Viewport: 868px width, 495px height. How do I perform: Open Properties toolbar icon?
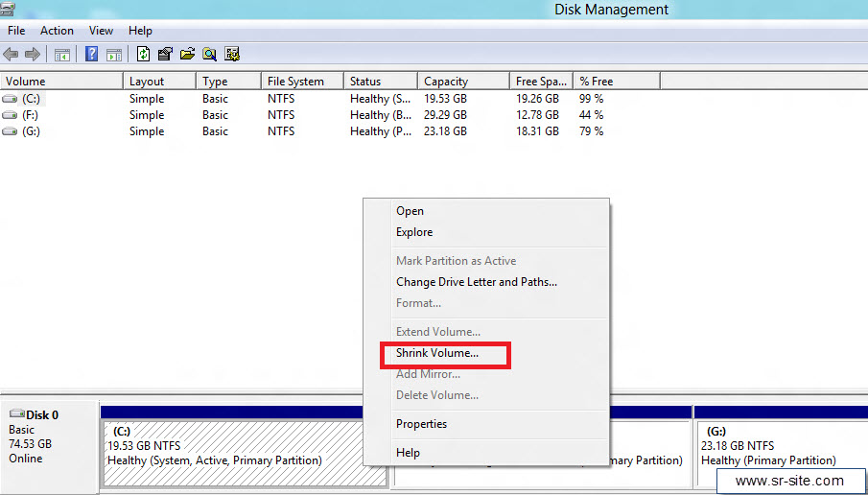pyautogui.click(x=165, y=54)
